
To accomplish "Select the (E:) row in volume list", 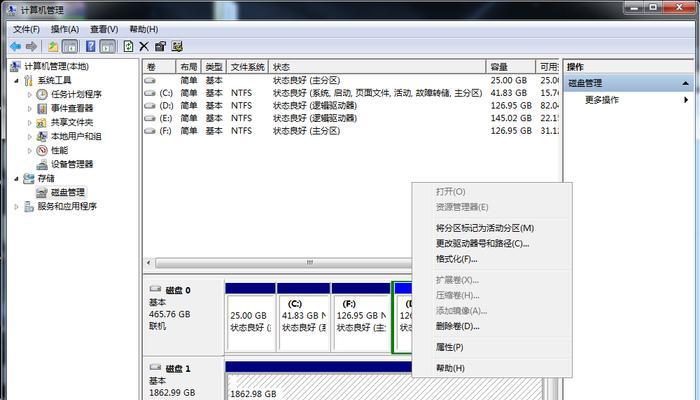I will tap(351, 118).
